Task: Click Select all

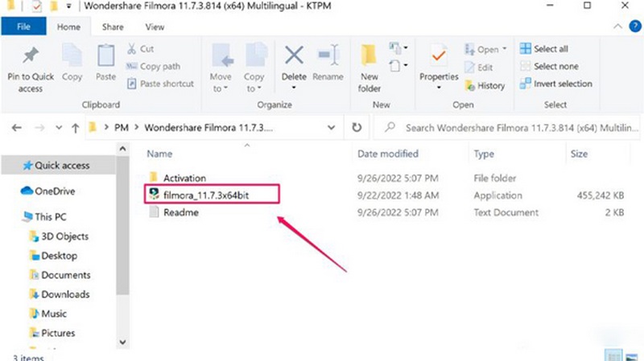Action: 544,49
